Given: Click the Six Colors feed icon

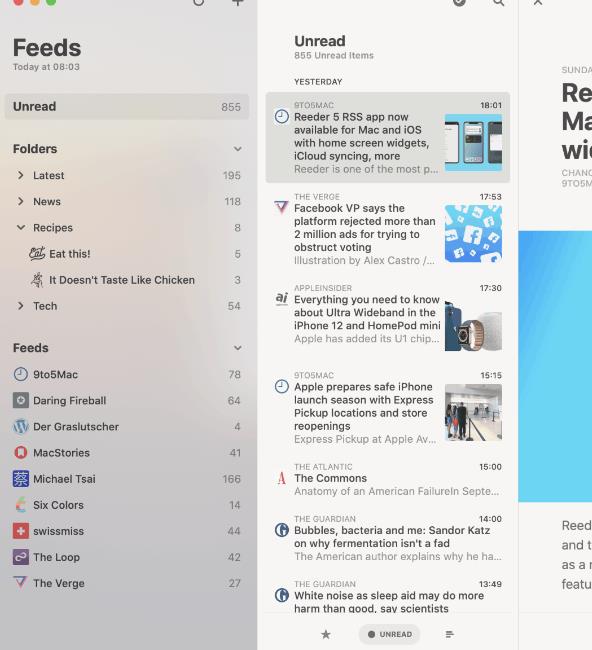Looking at the screenshot, I should [21, 505].
